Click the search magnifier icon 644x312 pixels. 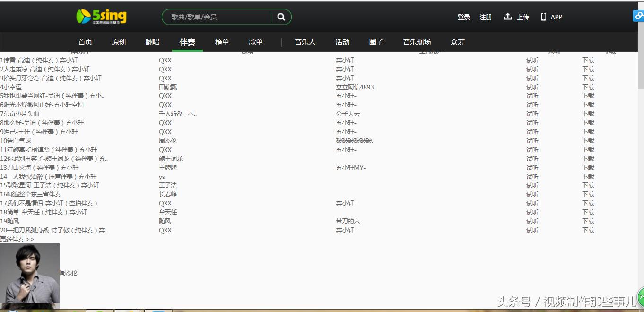pos(281,17)
